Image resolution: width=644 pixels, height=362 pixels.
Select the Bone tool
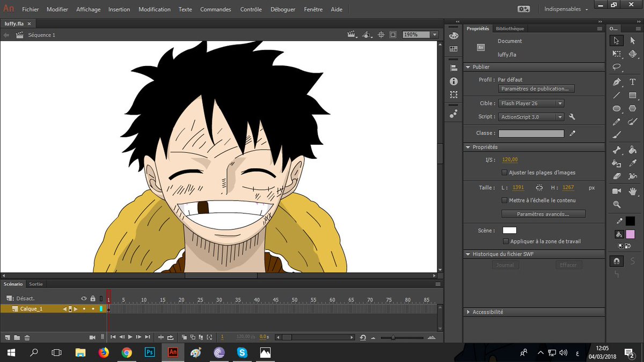point(617,150)
